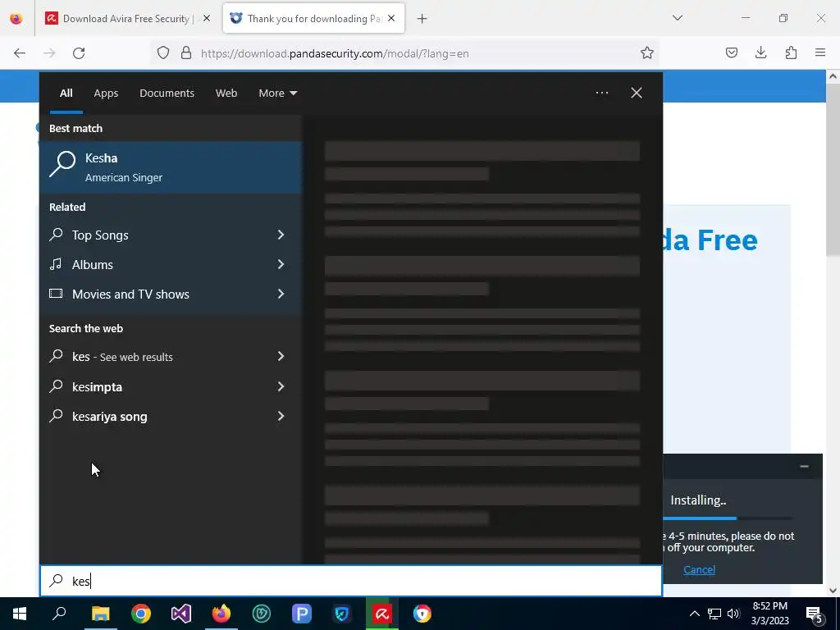Screen dimensions: 840x630
Task: Expand the kesariya song suggestion arrow
Action: point(281,416)
